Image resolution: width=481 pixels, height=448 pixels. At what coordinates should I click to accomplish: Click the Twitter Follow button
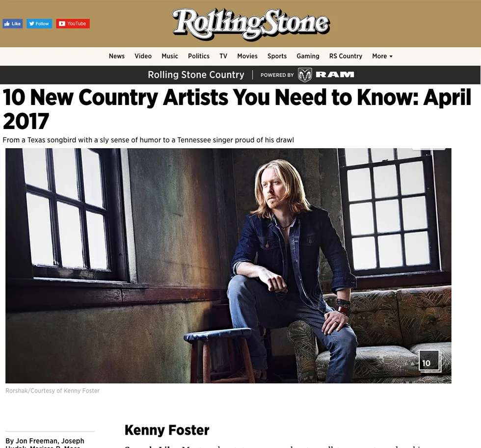pos(39,24)
